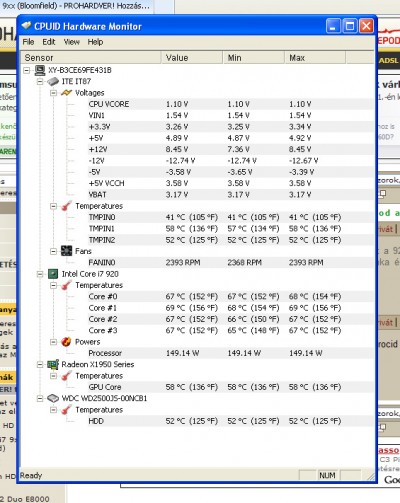Image resolution: width=400 pixels, height=503 pixels.
Task: Click the Ready status bar text
Action: click(31, 476)
